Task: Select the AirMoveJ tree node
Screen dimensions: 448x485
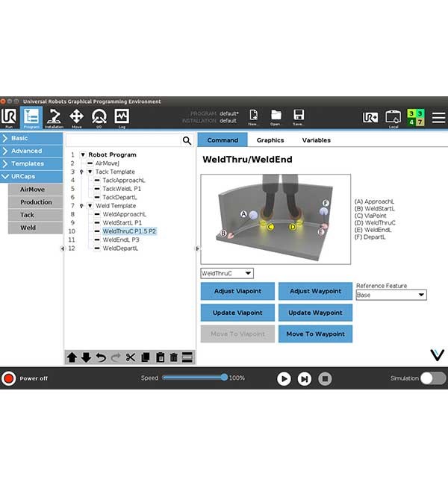Action: (107, 163)
